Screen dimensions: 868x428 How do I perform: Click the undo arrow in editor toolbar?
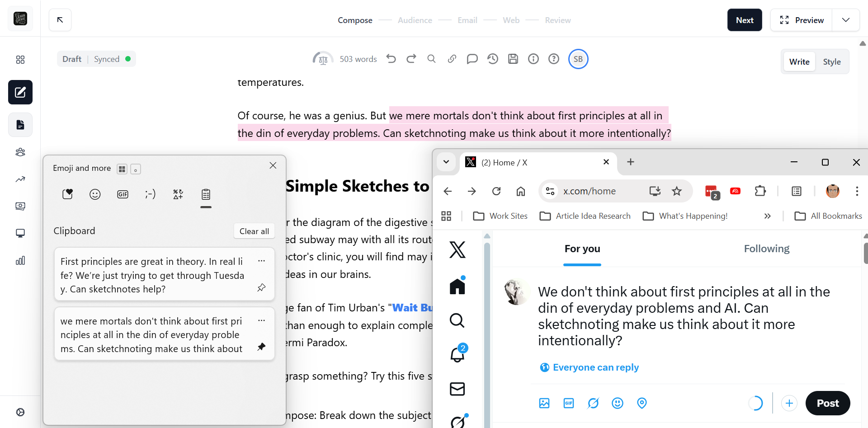click(x=391, y=59)
